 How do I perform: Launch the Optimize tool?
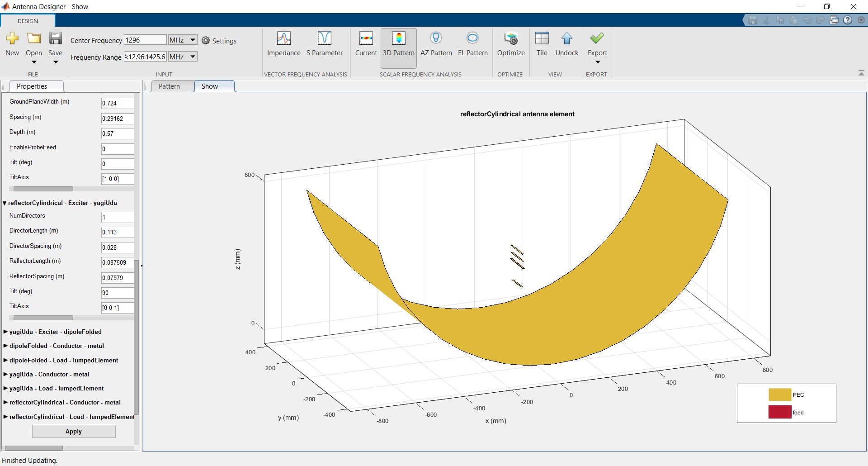coord(511,44)
